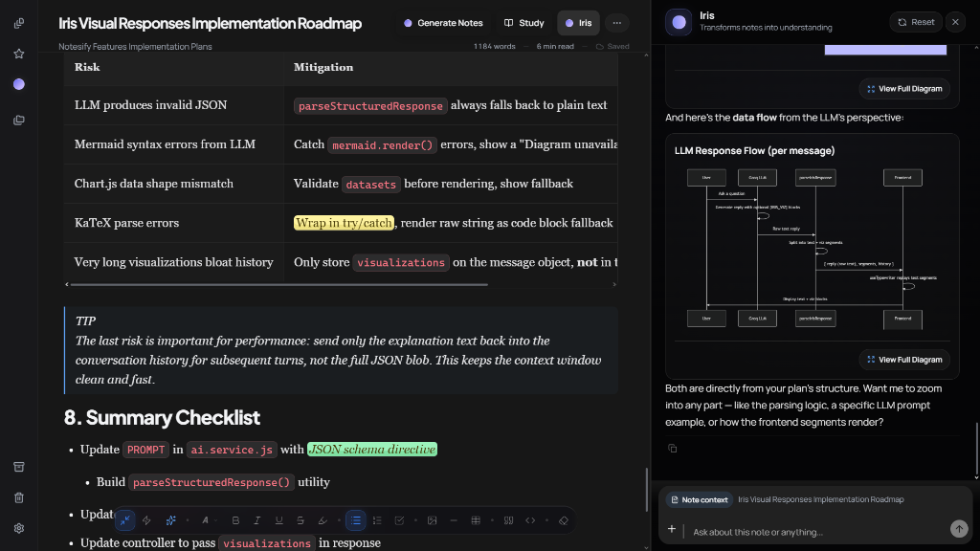Screen dimensions: 980x551
Task: Close the Iris chat panel
Action: [x=955, y=22]
